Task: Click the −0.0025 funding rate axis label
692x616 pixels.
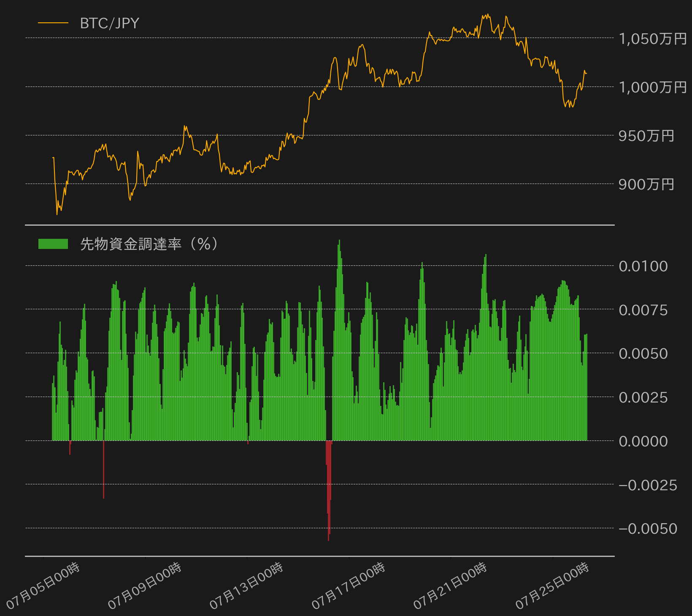Action: (648, 485)
